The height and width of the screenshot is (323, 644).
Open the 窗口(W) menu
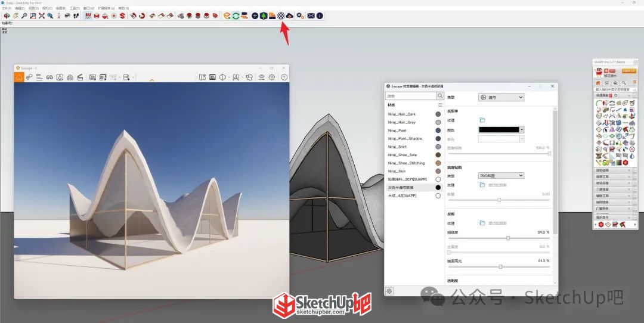(89, 8)
